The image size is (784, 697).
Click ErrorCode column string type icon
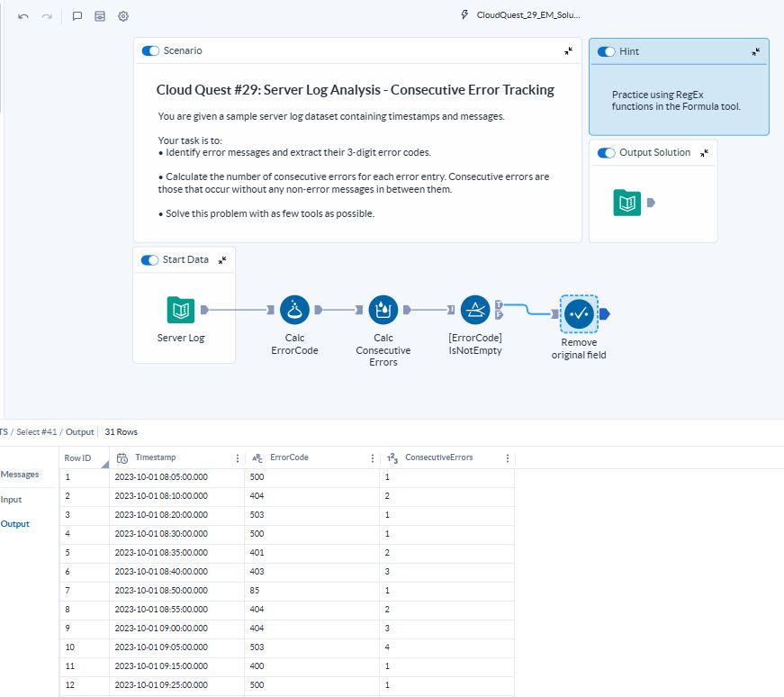257,457
